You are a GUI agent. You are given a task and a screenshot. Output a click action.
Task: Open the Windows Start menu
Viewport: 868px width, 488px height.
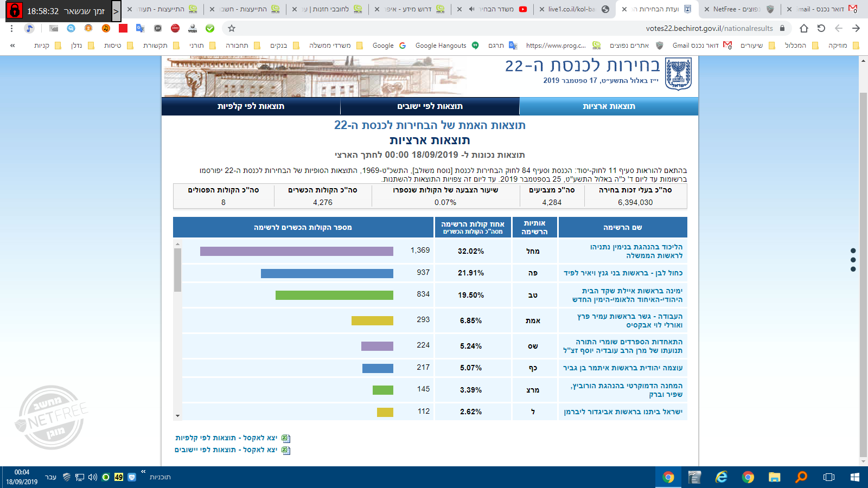855,477
